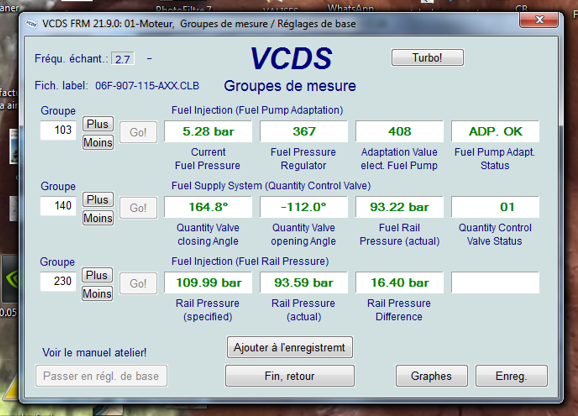This screenshot has width=578, height=416.
Task: Click the Ajouter à l'enregistremt button
Action: [290, 347]
